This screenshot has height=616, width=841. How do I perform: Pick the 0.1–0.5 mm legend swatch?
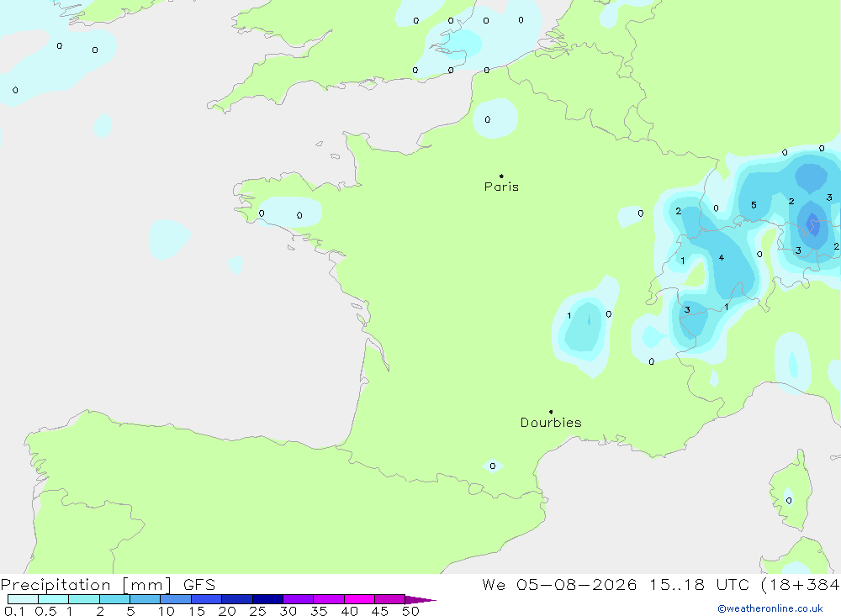point(23,599)
